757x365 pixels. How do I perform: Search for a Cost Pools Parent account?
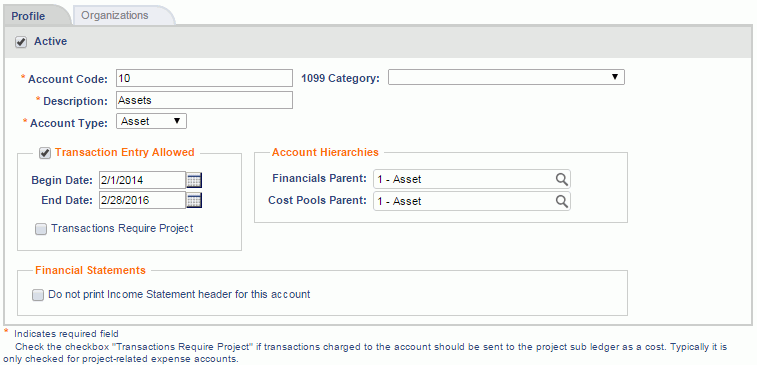click(x=561, y=201)
